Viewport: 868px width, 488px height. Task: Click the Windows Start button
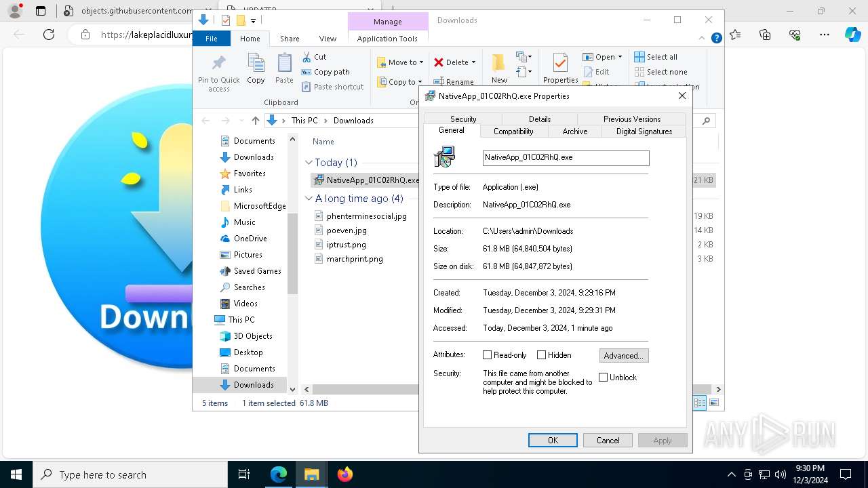(16, 474)
